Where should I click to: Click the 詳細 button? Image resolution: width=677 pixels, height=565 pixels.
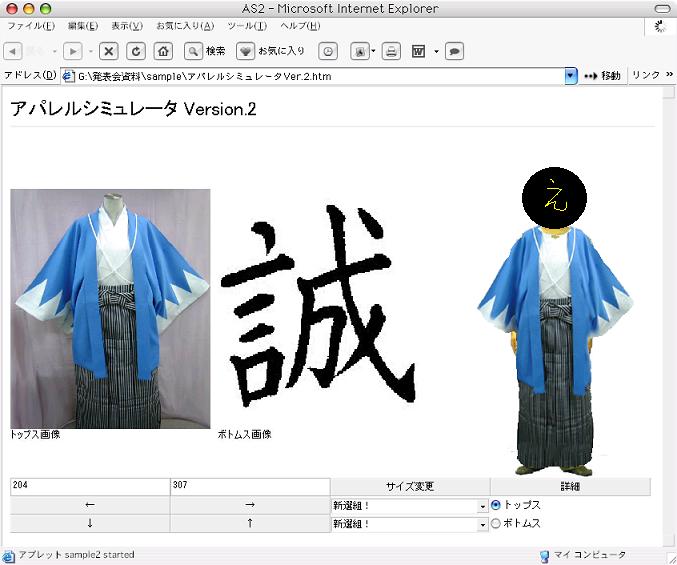pyautogui.click(x=570, y=486)
